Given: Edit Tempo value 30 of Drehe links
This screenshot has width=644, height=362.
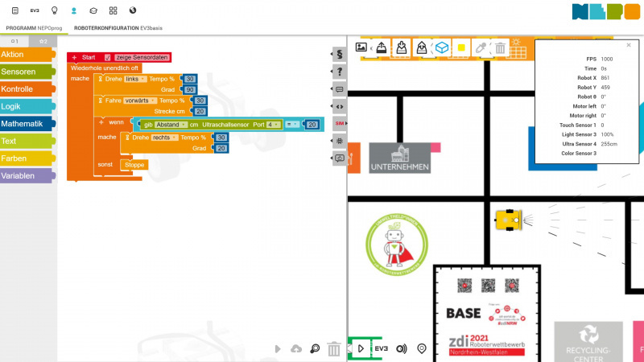Looking at the screenshot, I should tap(190, 79).
